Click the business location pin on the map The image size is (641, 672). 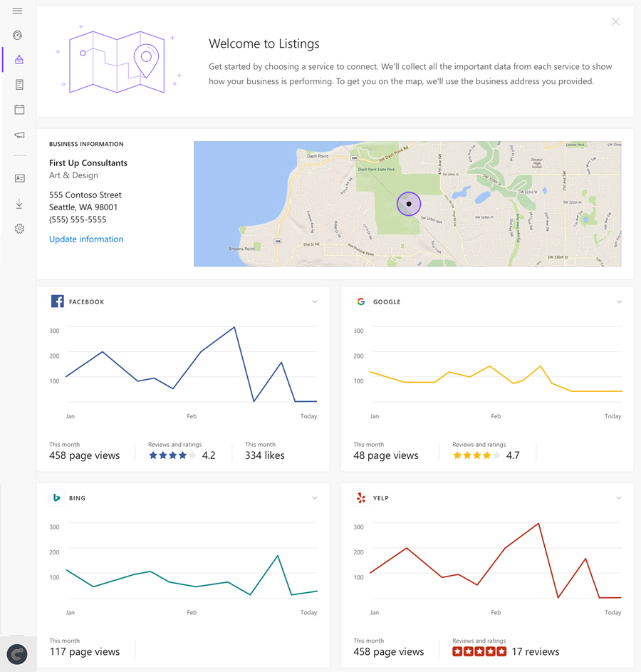(x=409, y=204)
